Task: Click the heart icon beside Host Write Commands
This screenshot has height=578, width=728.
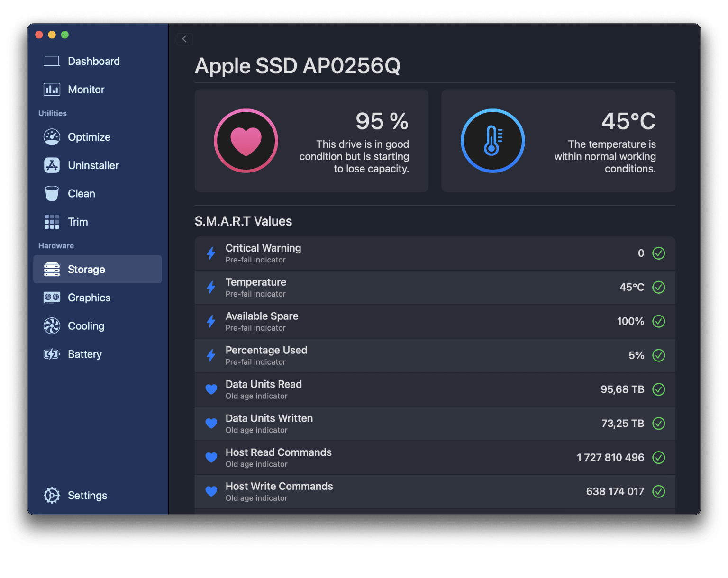Action: 211,492
